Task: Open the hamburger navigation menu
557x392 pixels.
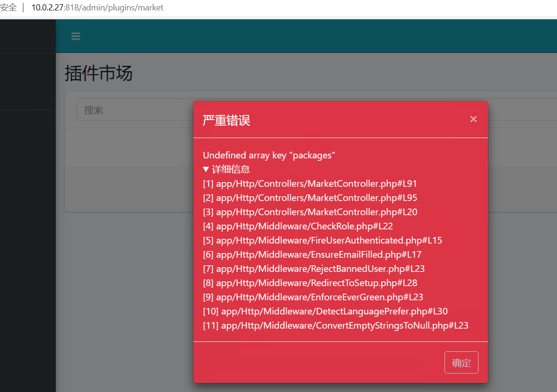Action: point(76,36)
